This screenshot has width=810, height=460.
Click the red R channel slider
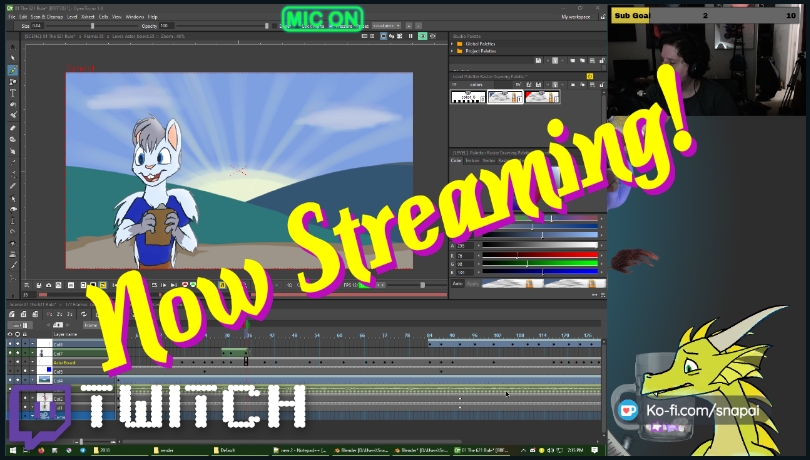coord(540,255)
